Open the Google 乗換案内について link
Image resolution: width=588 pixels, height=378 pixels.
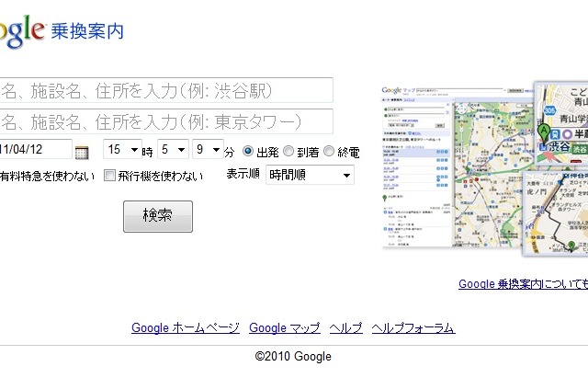pyautogui.click(x=523, y=284)
